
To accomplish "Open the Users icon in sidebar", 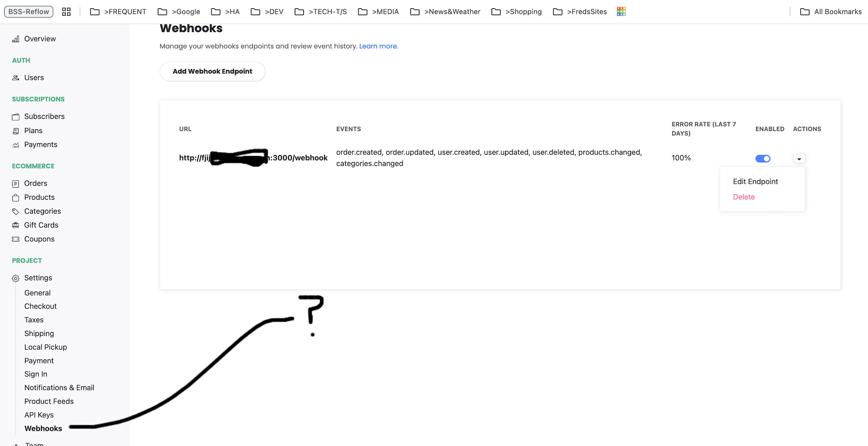I will (x=16, y=78).
